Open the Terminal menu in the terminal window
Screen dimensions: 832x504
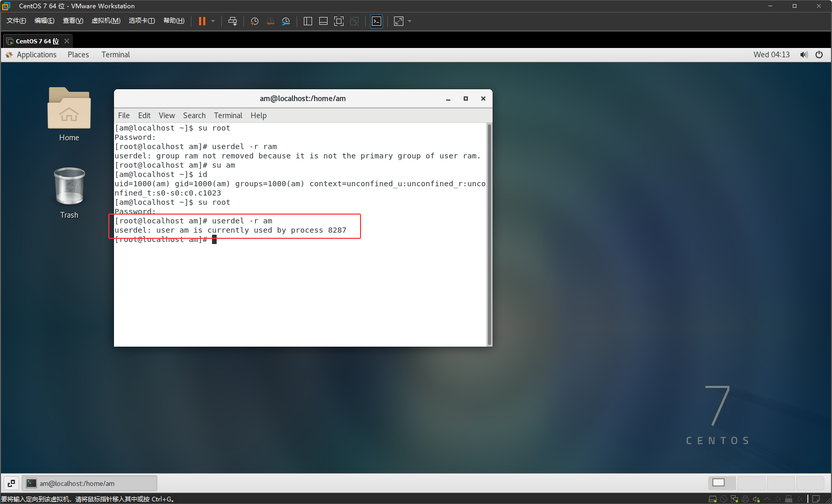pos(228,116)
